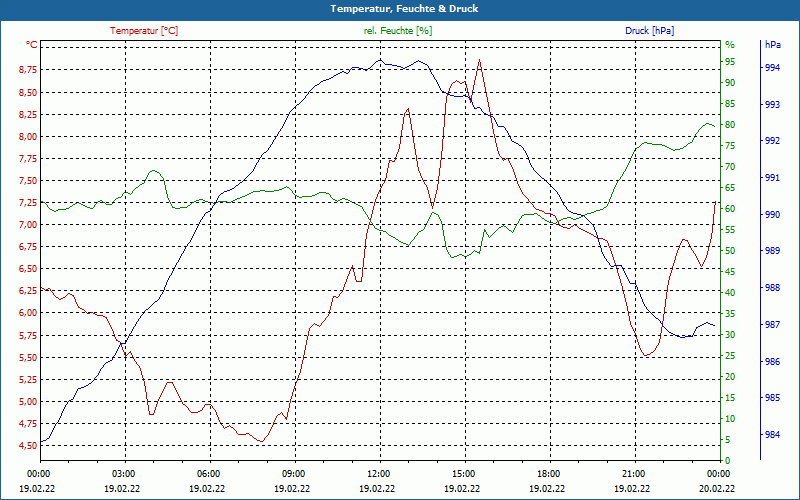Click the '18:00' time axis label
Screen dimensions: 800x500
pyautogui.click(x=548, y=473)
